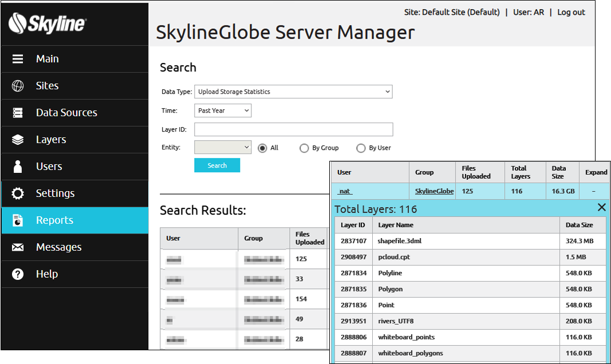Close the Total Layers 116 panel
Image resolution: width=611 pixels, height=364 pixels.
click(x=602, y=208)
